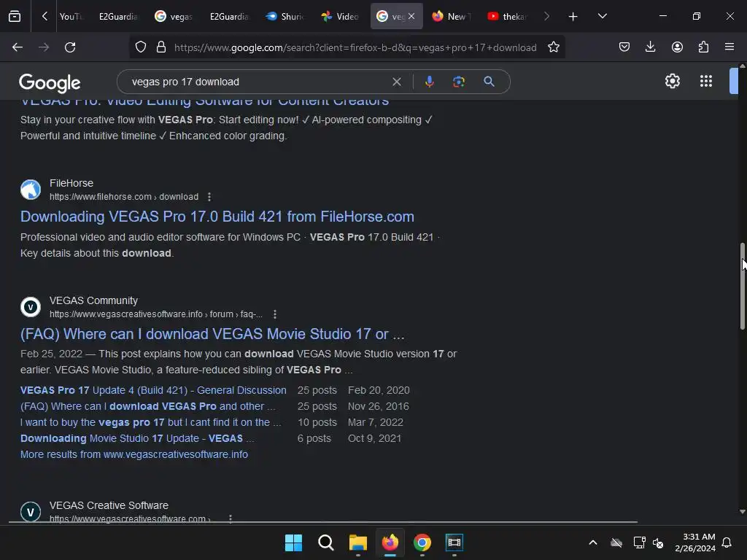Open a new tab with plus button
Viewport: 747px width, 560px height.
click(573, 16)
